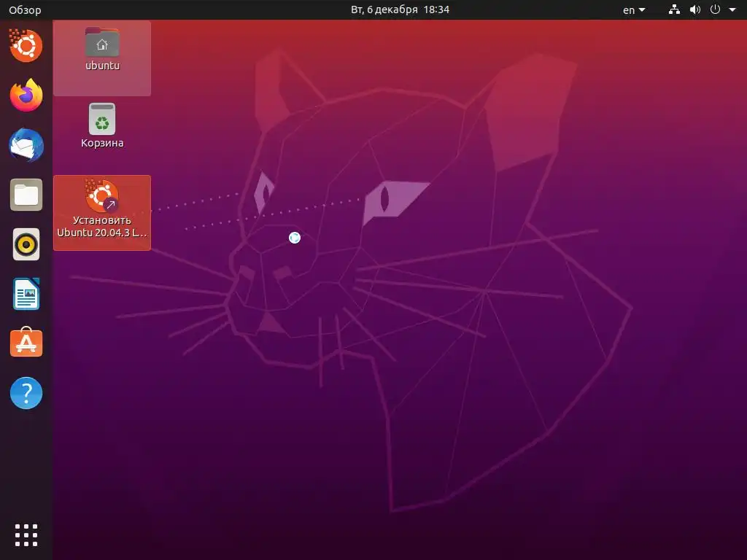Open the Help application
The height and width of the screenshot is (560, 747).
[26, 393]
